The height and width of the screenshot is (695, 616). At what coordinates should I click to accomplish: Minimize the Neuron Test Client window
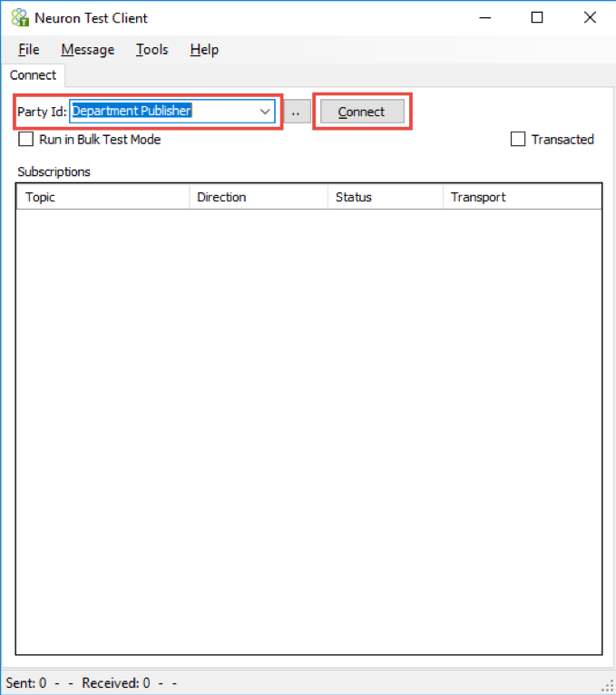(x=485, y=18)
